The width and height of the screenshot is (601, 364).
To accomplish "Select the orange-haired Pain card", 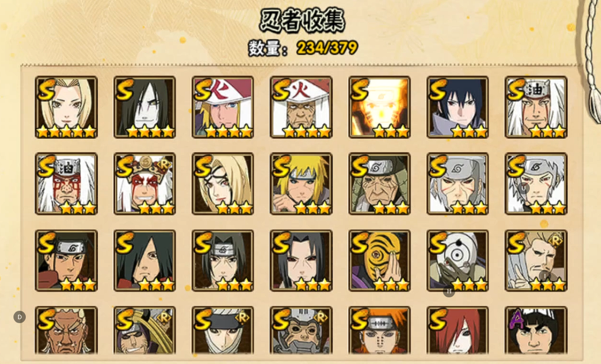I will click(380, 330).
